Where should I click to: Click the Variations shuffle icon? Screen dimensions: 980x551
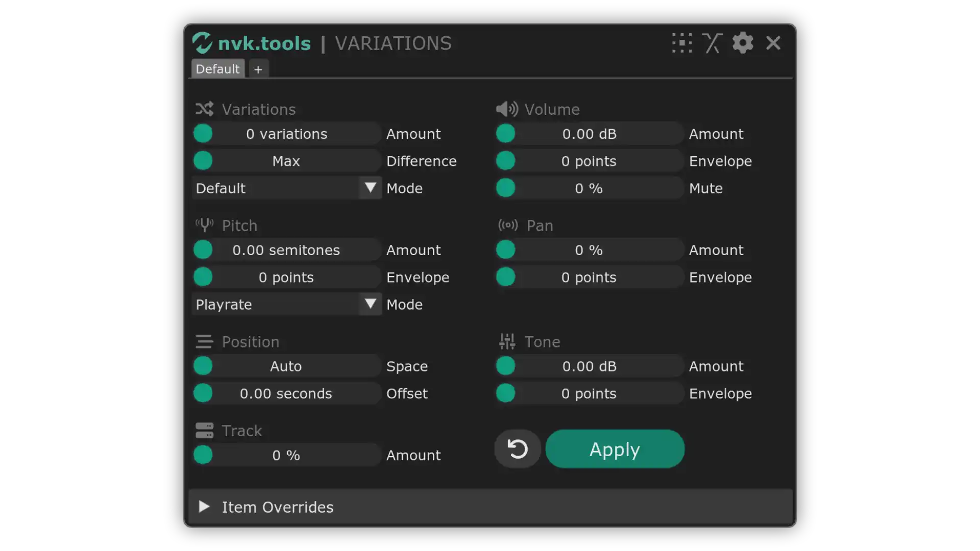204,109
